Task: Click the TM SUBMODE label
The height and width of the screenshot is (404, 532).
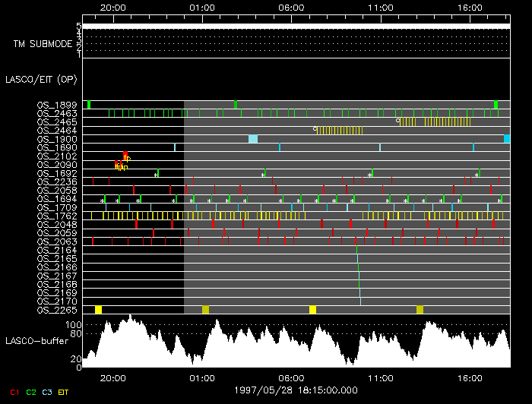Action: (43, 43)
